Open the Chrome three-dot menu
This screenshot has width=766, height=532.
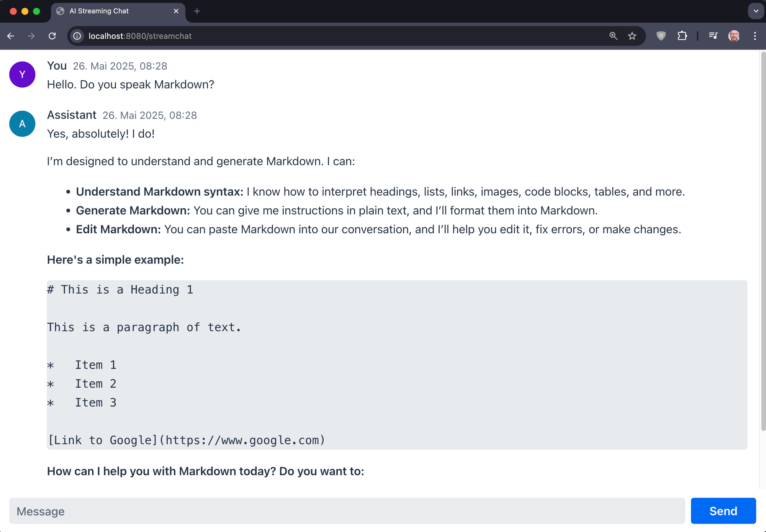tap(755, 36)
